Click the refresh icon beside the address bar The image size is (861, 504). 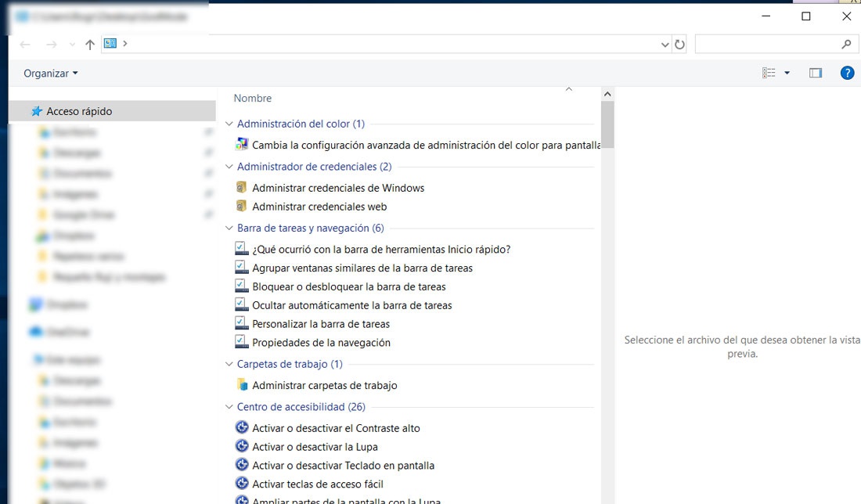(679, 44)
